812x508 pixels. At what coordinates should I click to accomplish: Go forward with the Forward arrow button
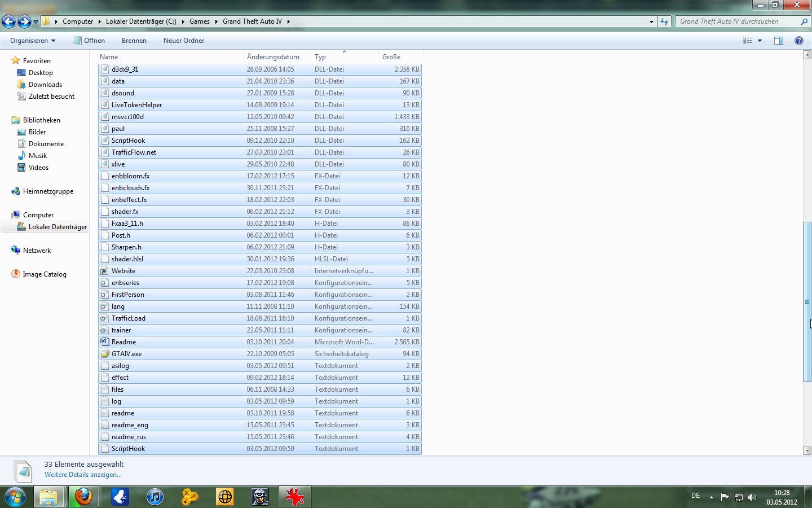(x=24, y=21)
